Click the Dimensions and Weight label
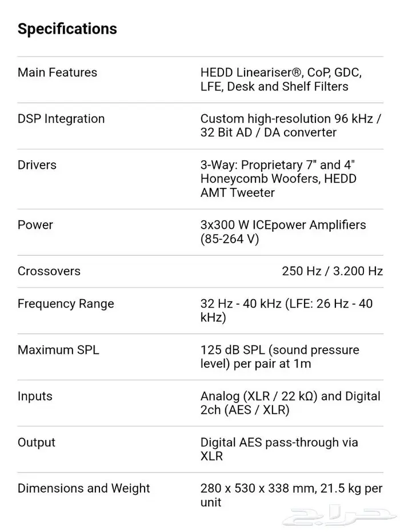The image size is (400, 532). [83, 489]
